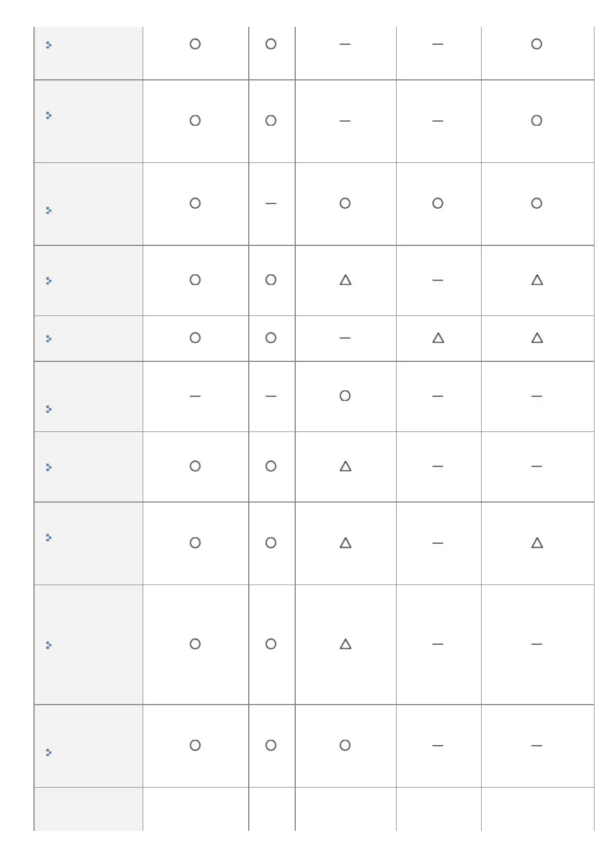Open the arrow link in the fourth row
Viewport: 613px width, 868px height.
tap(49, 281)
